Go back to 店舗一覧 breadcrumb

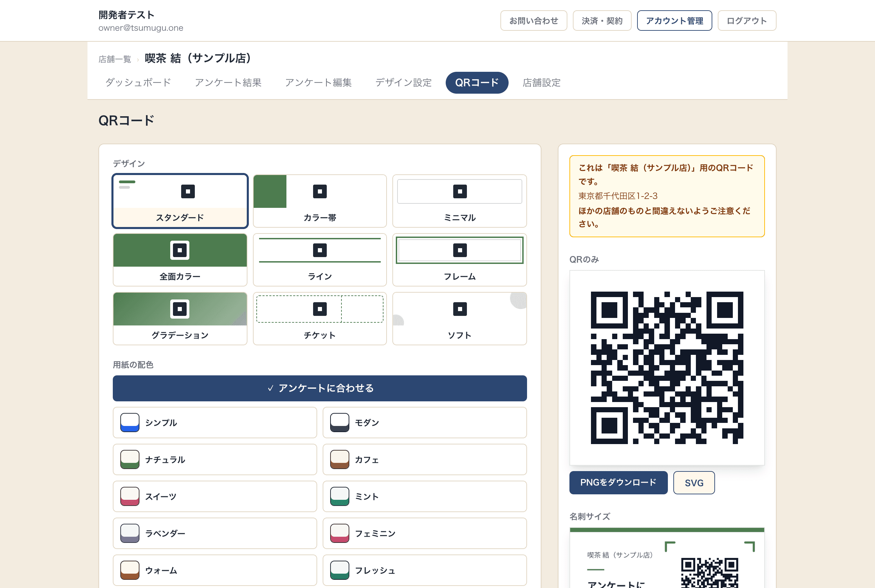115,59
